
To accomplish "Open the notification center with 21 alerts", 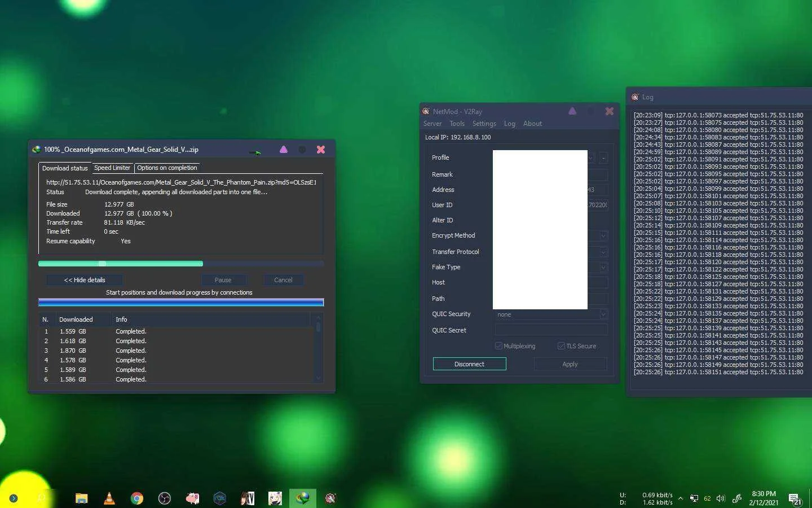I will click(795, 499).
